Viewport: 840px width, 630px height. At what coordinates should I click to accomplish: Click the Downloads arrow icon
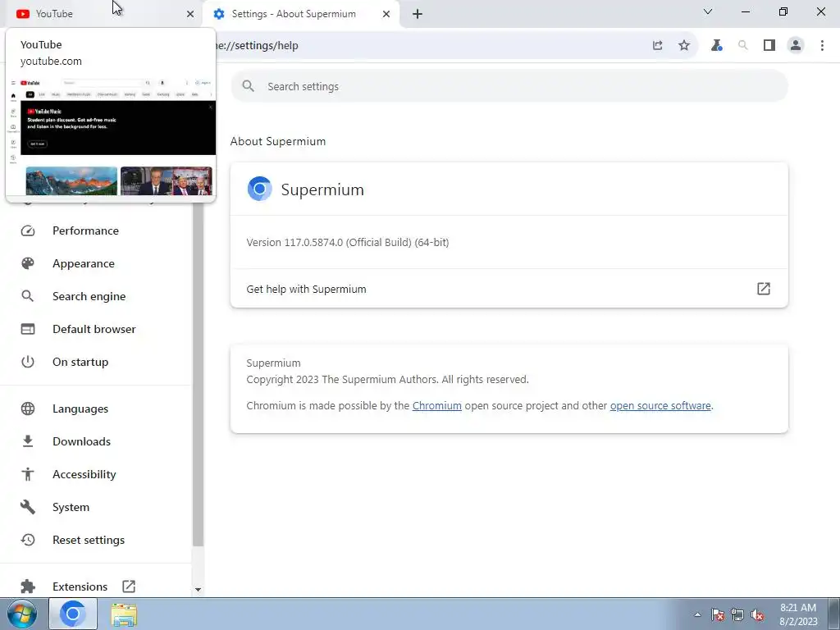28,441
